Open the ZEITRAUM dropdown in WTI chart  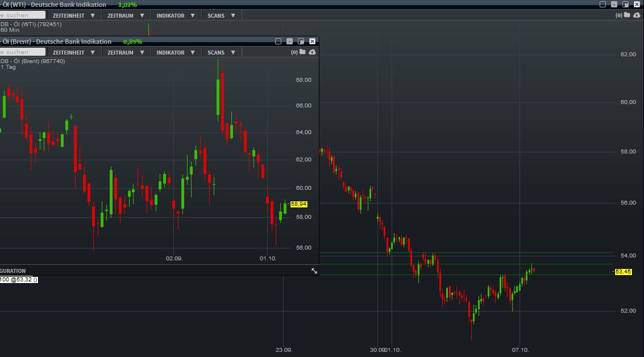123,15
